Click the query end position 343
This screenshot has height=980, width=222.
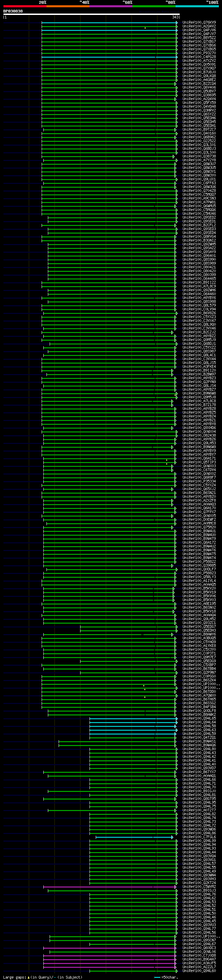click(x=175, y=17)
